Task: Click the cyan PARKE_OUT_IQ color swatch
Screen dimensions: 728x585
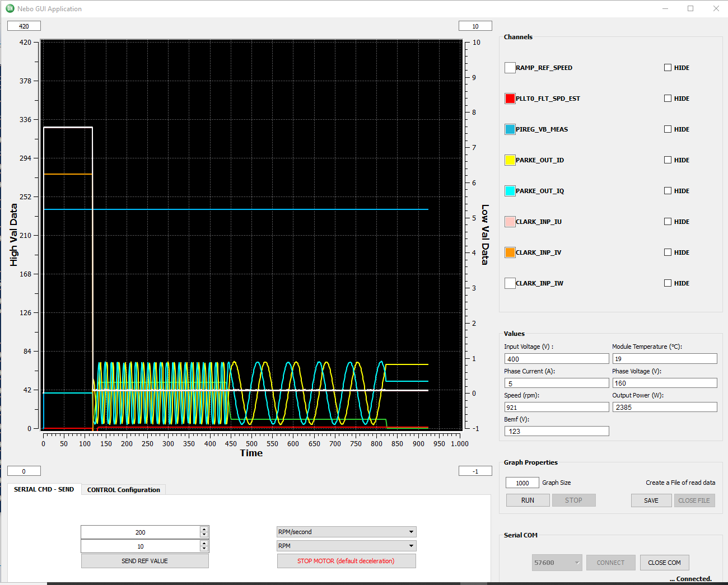Action: pos(510,191)
